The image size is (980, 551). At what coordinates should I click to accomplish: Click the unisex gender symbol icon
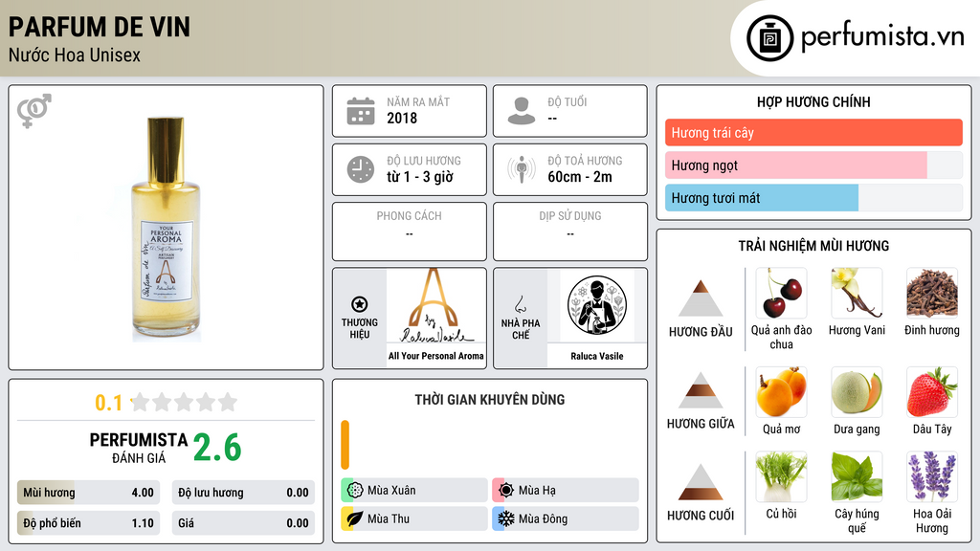coord(33,110)
